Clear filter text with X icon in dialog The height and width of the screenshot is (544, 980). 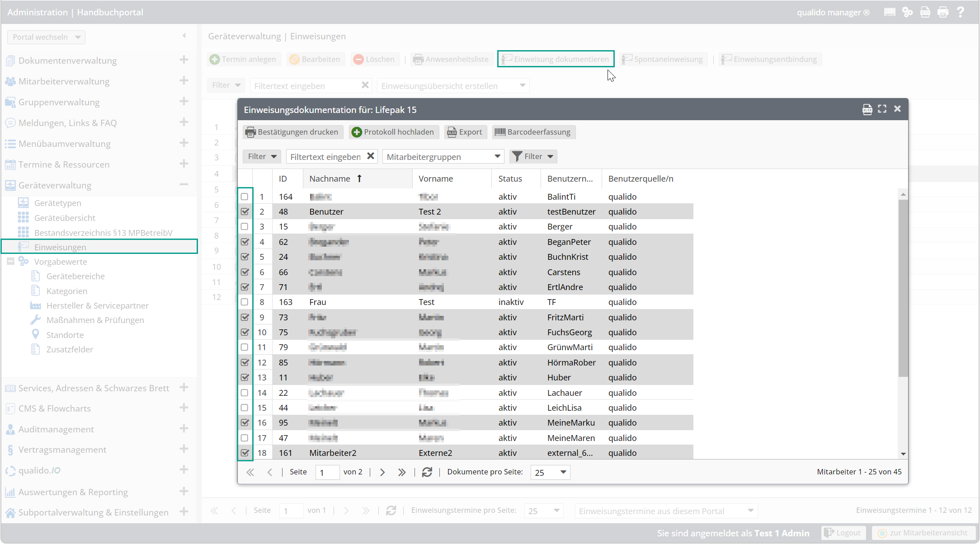click(370, 156)
